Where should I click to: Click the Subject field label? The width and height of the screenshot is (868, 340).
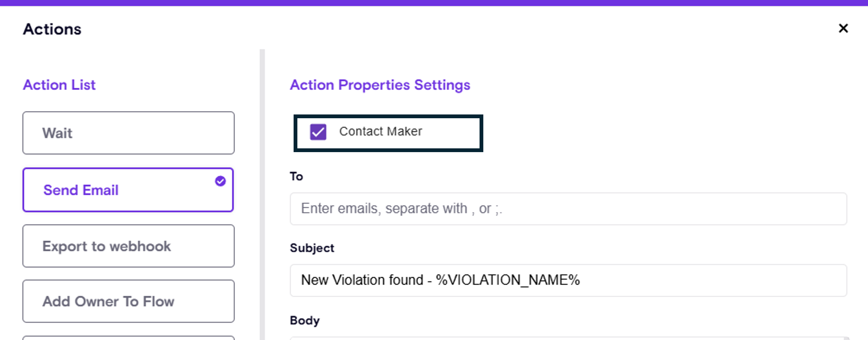tap(312, 248)
